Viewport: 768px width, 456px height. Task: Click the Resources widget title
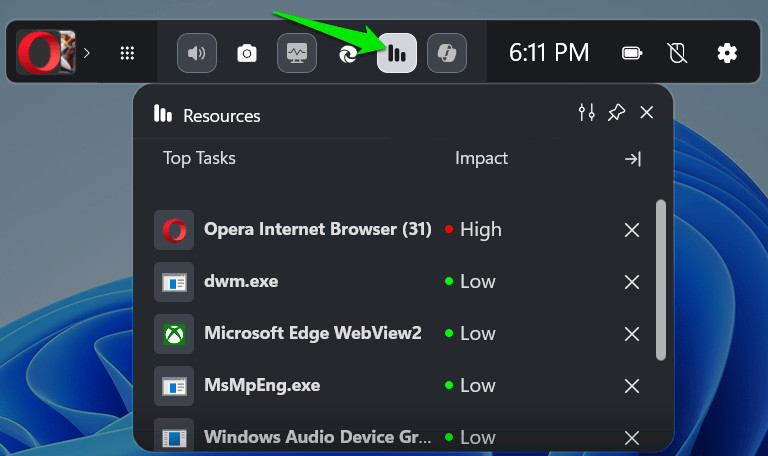tap(221, 116)
